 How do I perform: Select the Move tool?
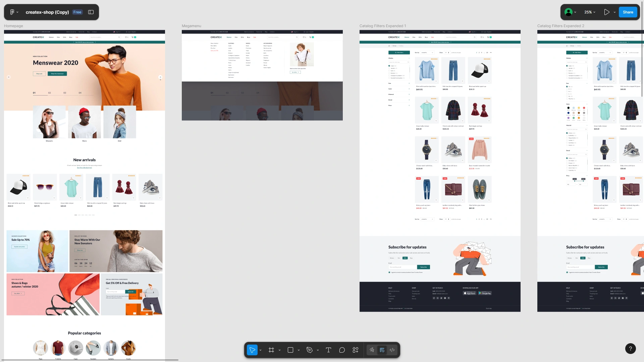tap(252, 350)
